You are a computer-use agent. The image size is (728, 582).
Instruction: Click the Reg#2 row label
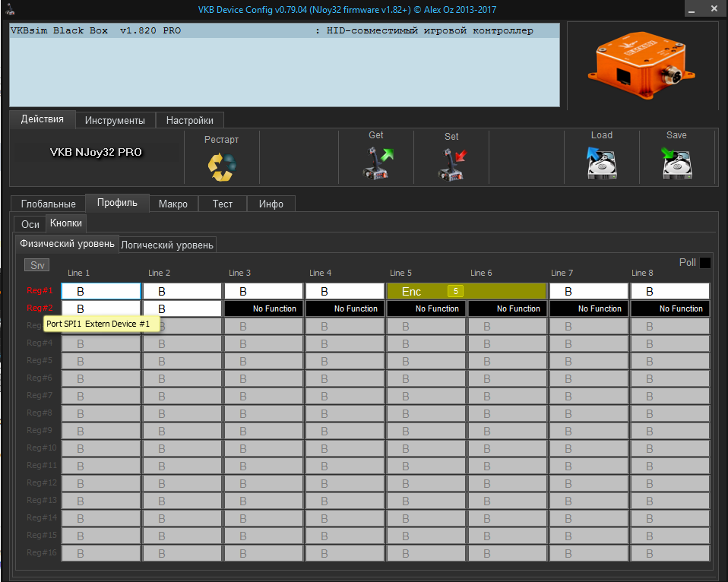40,308
